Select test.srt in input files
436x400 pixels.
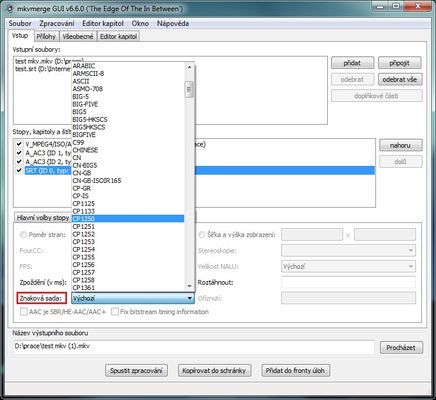[x=43, y=69]
